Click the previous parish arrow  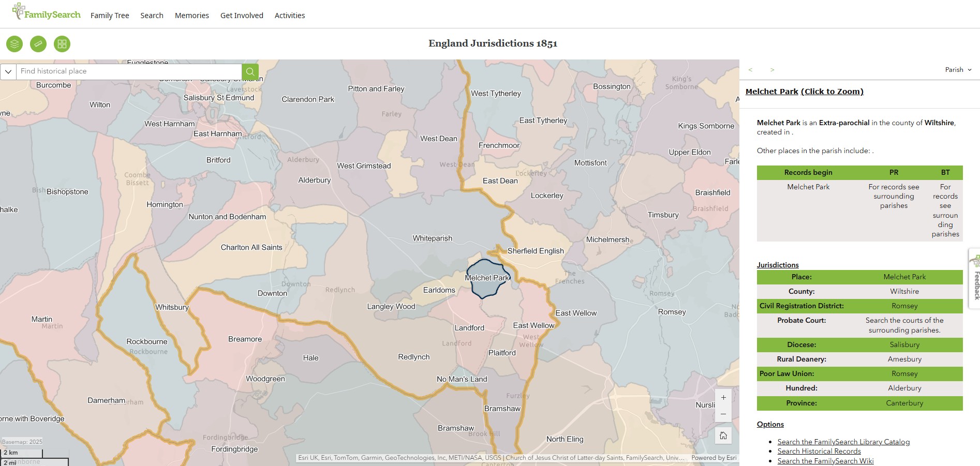750,70
